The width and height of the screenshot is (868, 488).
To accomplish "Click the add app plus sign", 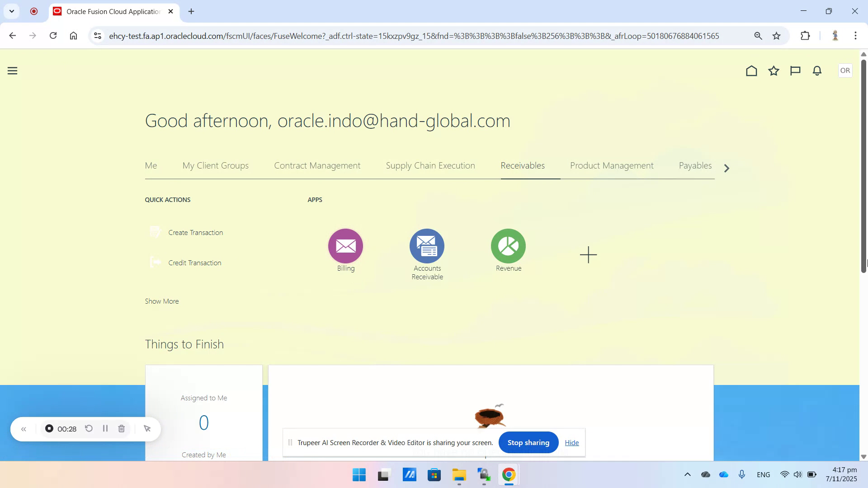I will [x=588, y=254].
